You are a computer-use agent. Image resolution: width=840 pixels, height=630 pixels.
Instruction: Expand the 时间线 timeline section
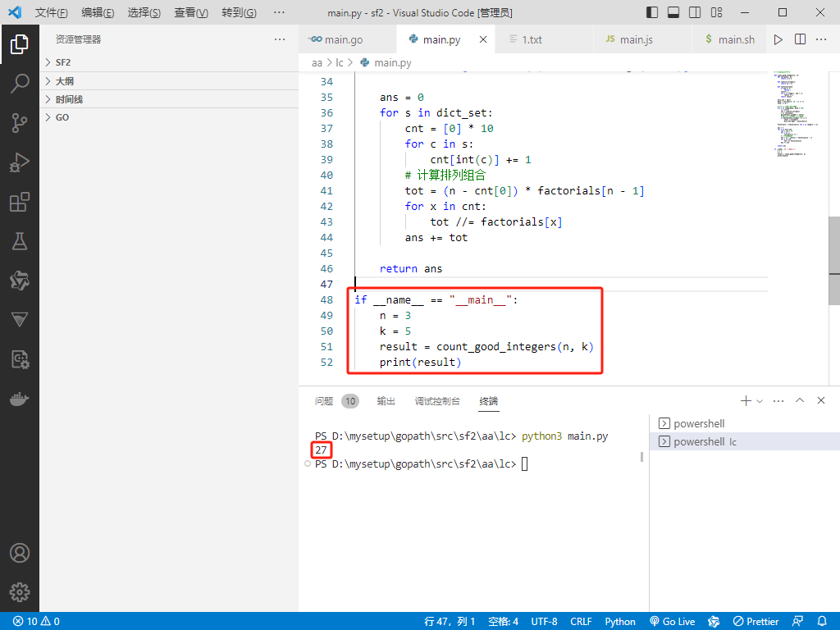pyautogui.click(x=169, y=99)
